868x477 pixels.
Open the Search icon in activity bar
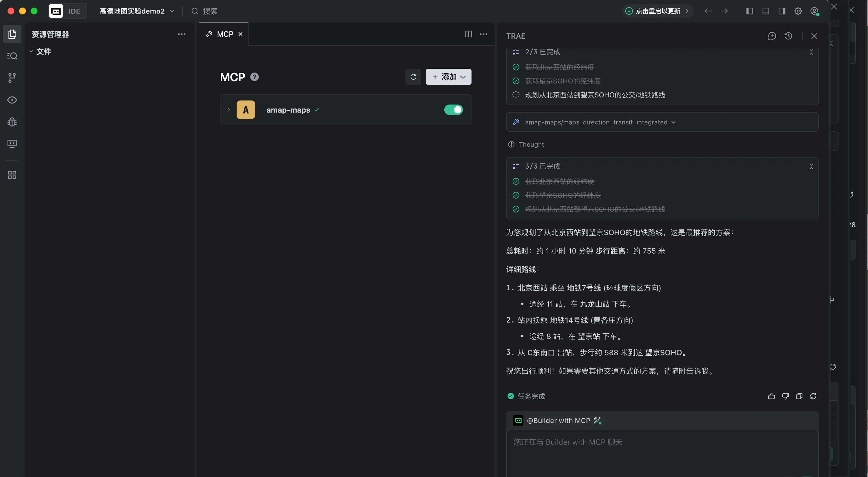coord(12,56)
